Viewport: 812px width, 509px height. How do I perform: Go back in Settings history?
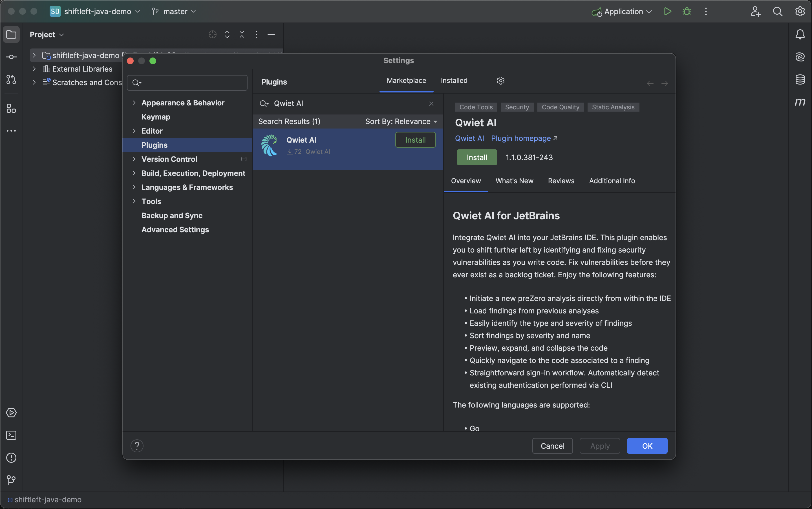tap(650, 83)
